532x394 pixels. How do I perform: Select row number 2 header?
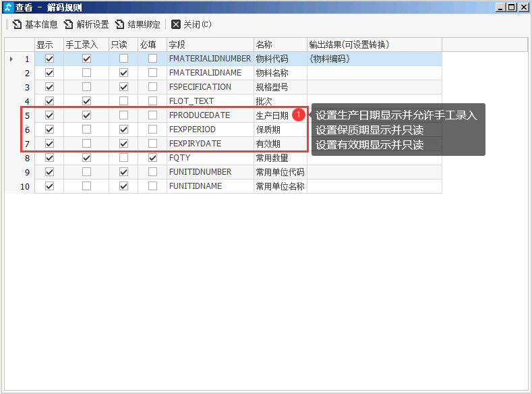20,73
